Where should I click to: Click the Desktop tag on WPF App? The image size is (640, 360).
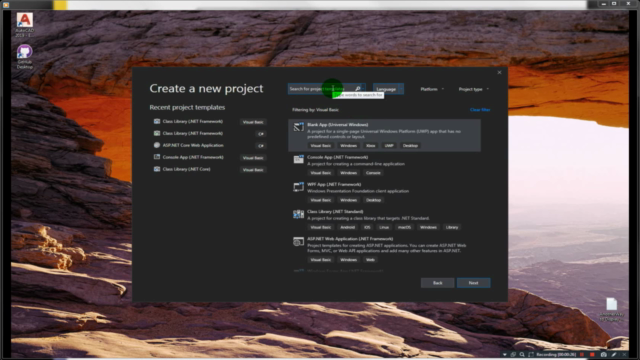coord(373,200)
